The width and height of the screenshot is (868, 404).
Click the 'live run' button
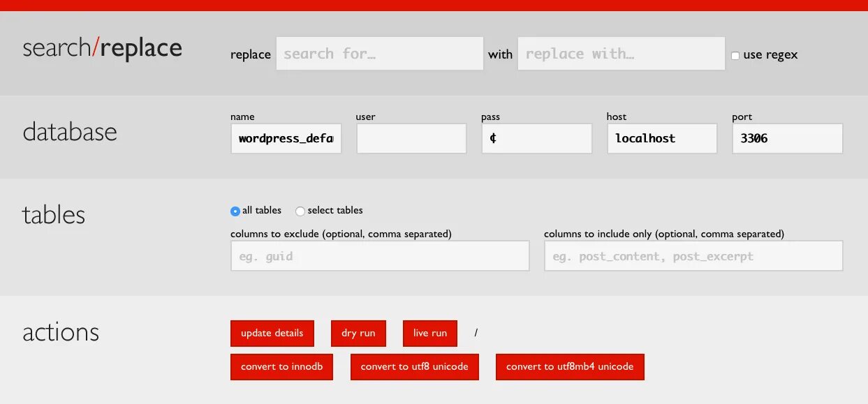click(430, 333)
